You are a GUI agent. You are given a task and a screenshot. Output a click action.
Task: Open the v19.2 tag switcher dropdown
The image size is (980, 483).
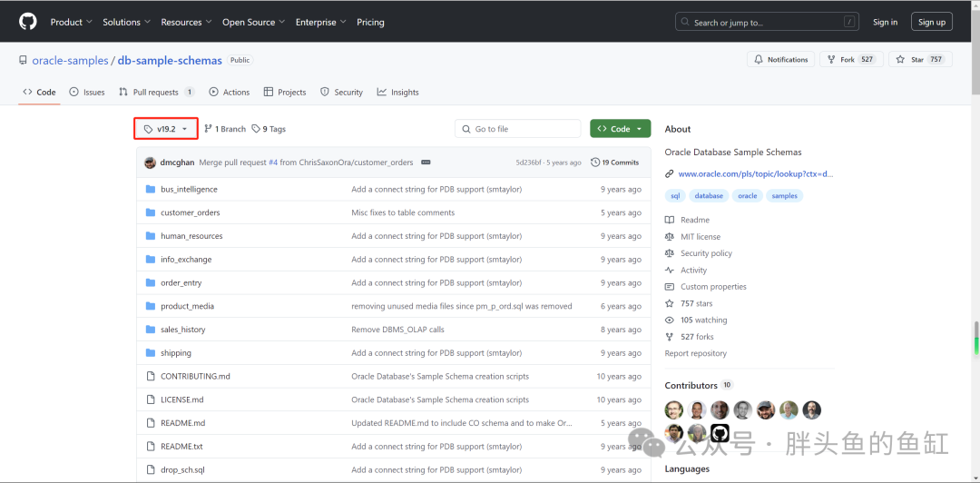pos(166,129)
